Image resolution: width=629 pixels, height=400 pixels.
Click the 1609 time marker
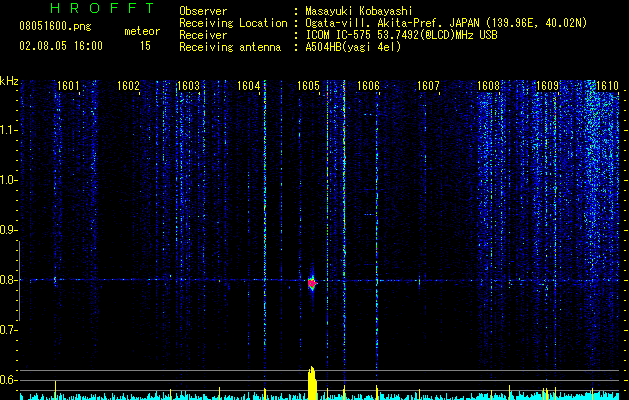[x=548, y=86]
